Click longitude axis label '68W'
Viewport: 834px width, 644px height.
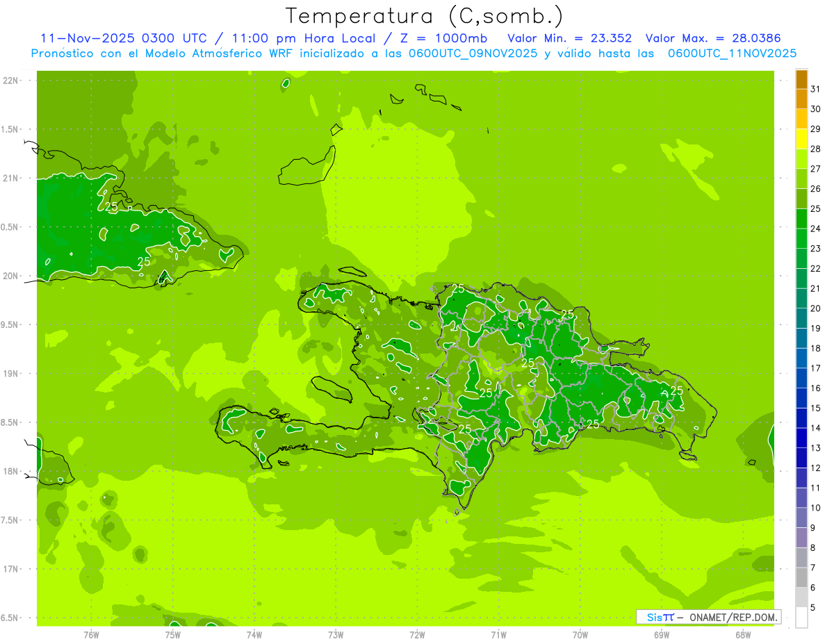743,635
